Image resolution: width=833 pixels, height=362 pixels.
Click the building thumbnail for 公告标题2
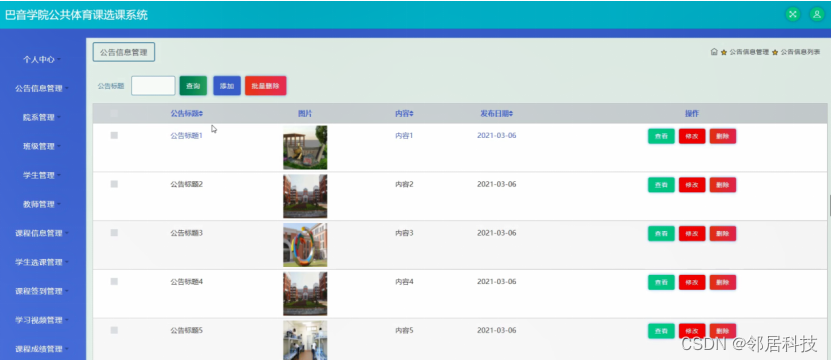305,196
